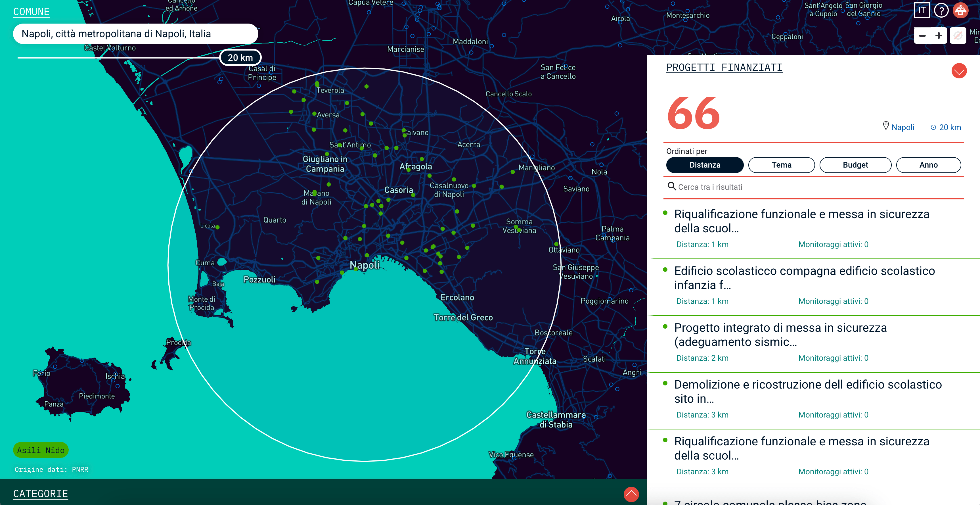Click the Napoli city label on map
Screen dimensions: 980x505
tap(365, 265)
